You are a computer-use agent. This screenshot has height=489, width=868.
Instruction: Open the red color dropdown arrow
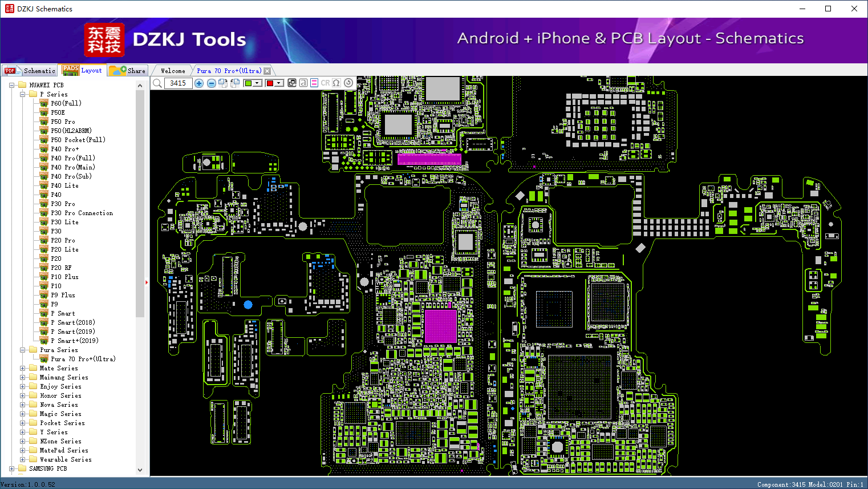[x=279, y=83]
